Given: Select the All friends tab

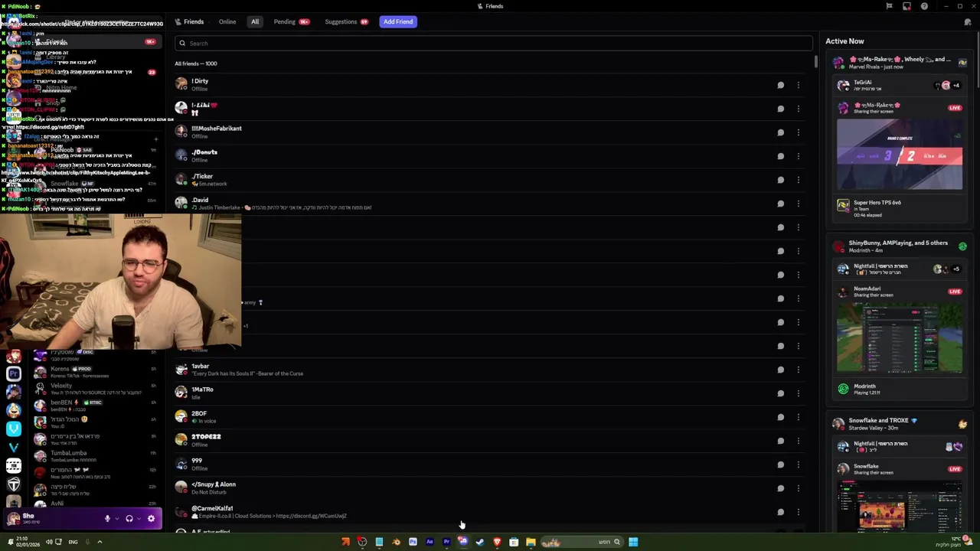Looking at the screenshot, I should coord(255,21).
